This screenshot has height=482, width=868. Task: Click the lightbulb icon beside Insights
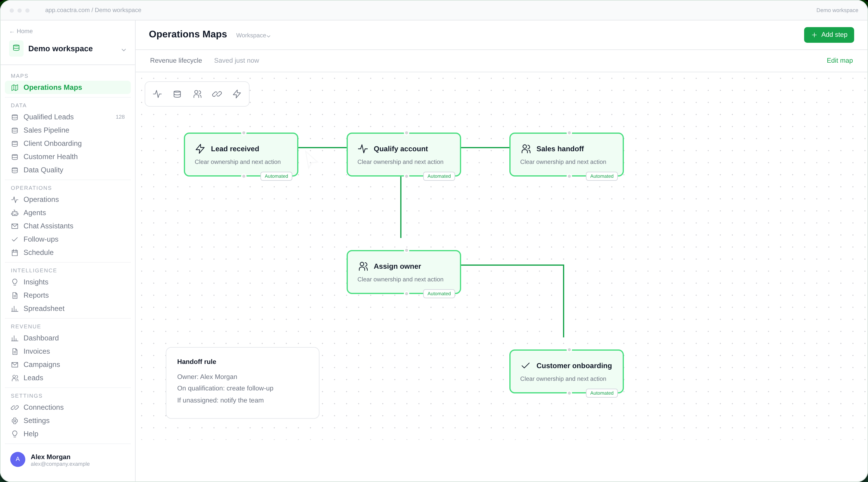[x=15, y=282]
